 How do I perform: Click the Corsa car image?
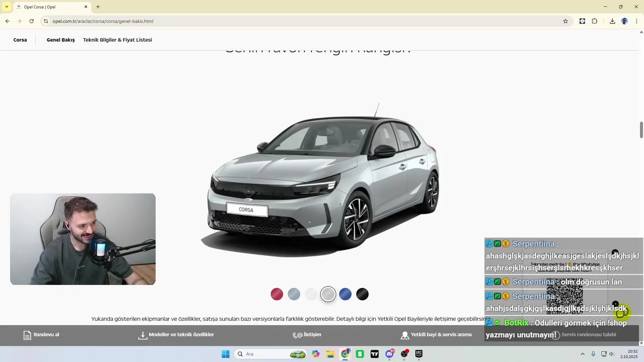(320, 179)
